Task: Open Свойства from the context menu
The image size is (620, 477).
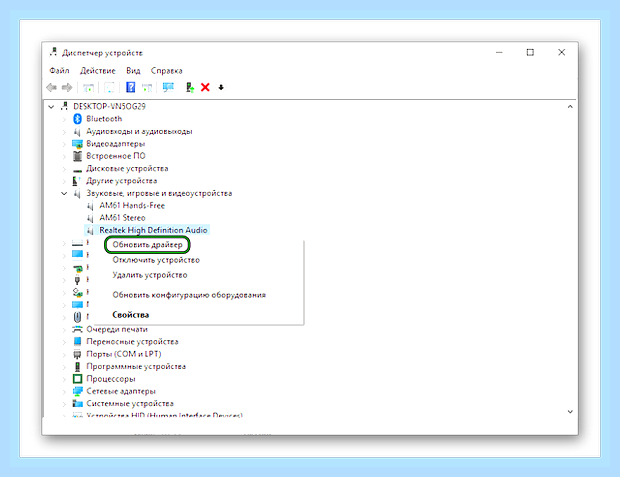Action: 130,315
